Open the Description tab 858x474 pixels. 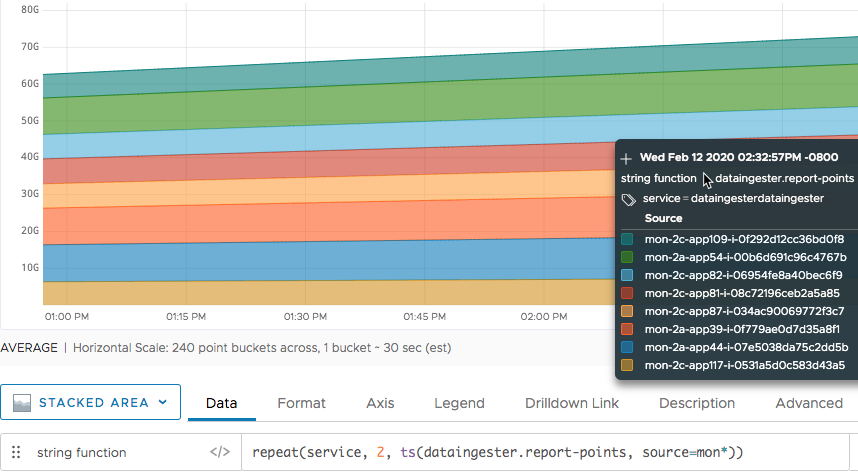pos(697,403)
